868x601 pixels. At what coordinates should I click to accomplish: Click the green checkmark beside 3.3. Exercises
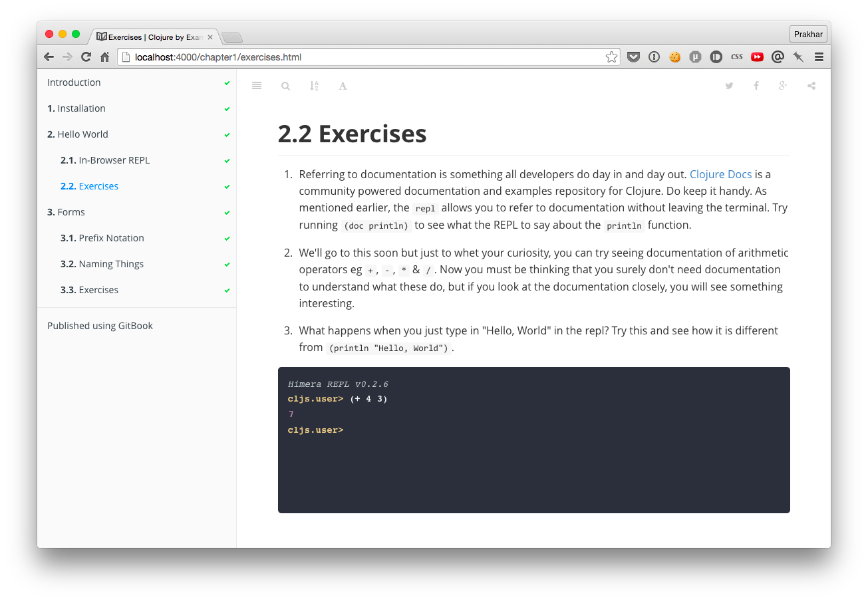point(227,291)
